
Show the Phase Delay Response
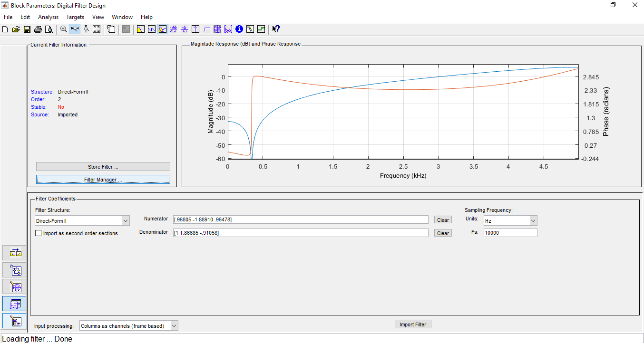[185, 29]
